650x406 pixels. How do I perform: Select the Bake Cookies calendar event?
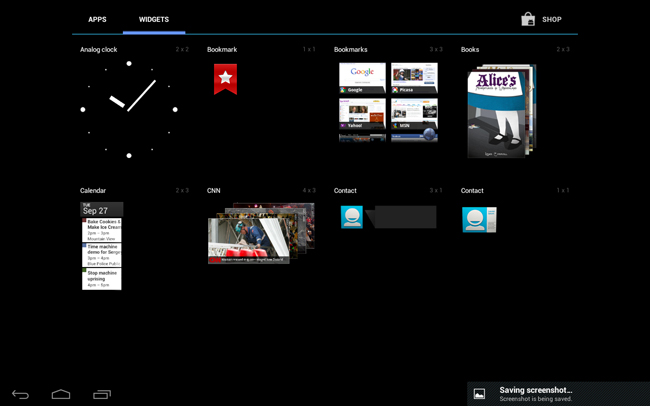tap(102, 229)
